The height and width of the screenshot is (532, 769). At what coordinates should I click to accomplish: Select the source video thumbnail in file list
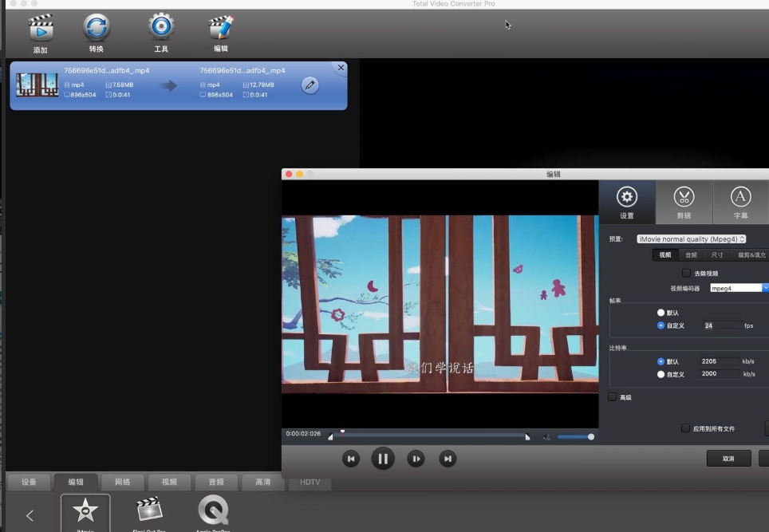[x=37, y=85]
